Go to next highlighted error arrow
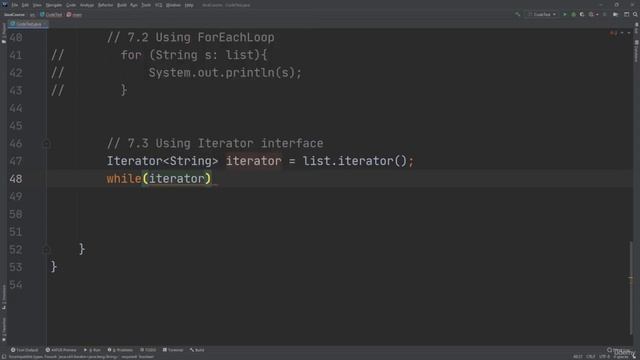The image size is (640, 360). (x=629, y=33)
